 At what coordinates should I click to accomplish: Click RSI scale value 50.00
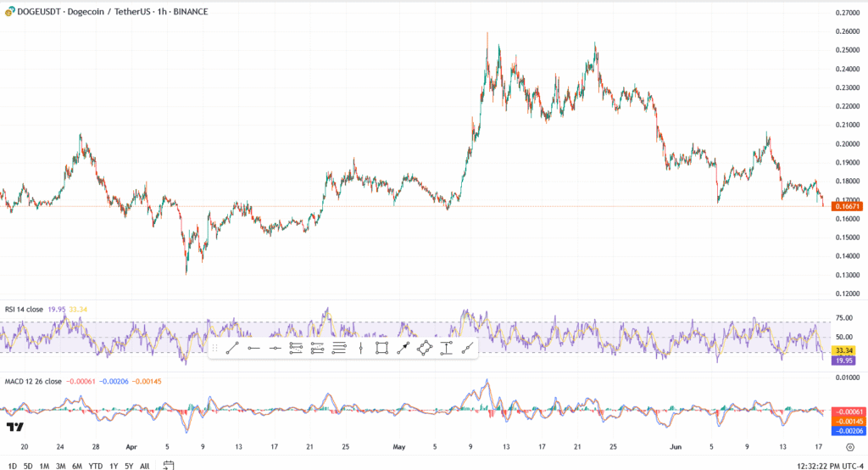pos(844,337)
